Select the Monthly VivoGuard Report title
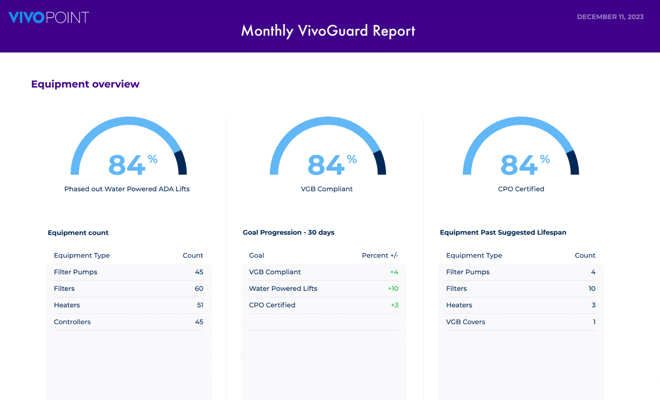This screenshot has height=400, width=660. (328, 31)
